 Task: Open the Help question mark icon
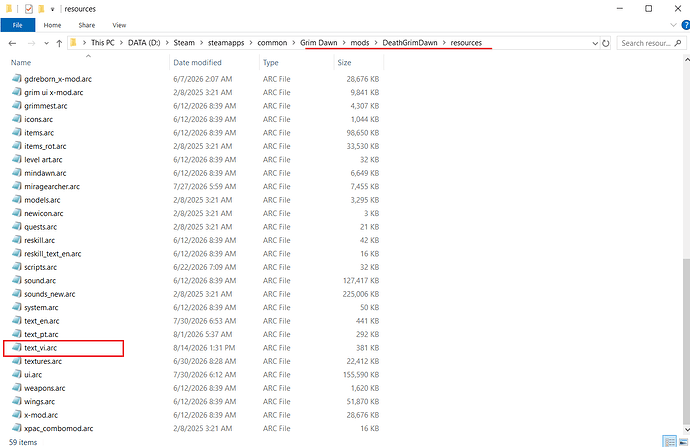point(686,25)
